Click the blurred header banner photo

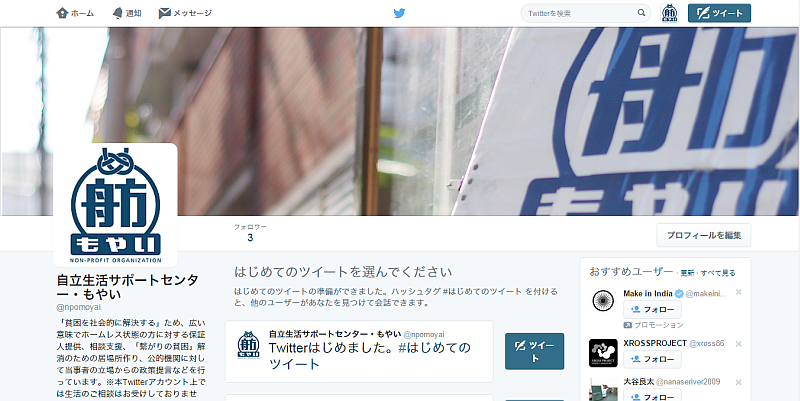pyautogui.click(x=400, y=121)
